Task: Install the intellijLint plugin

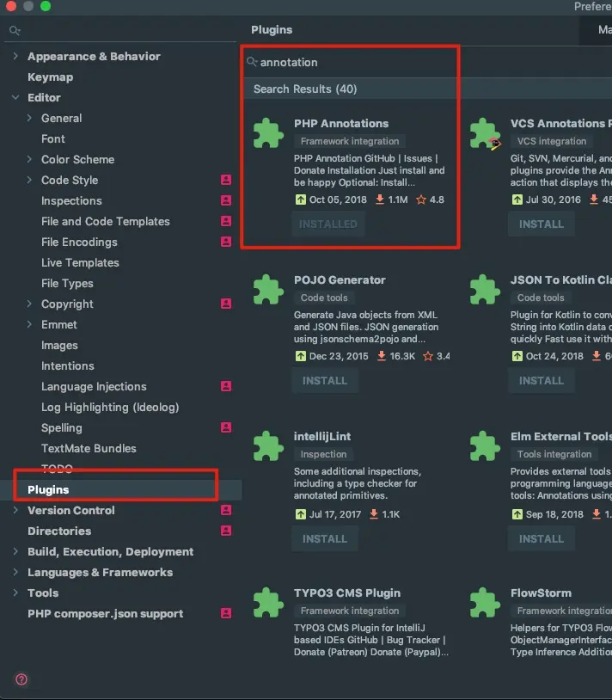Action: click(x=325, y=538)
